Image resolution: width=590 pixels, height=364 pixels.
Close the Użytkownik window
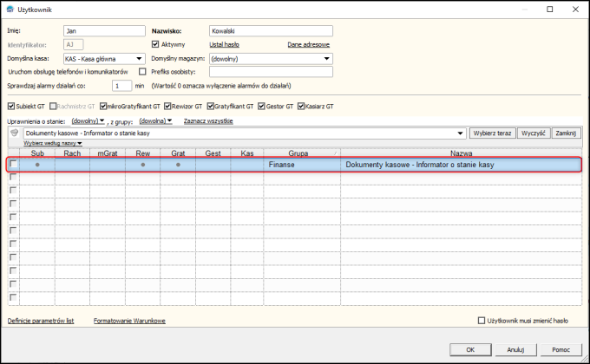click(x=575, y=9)
